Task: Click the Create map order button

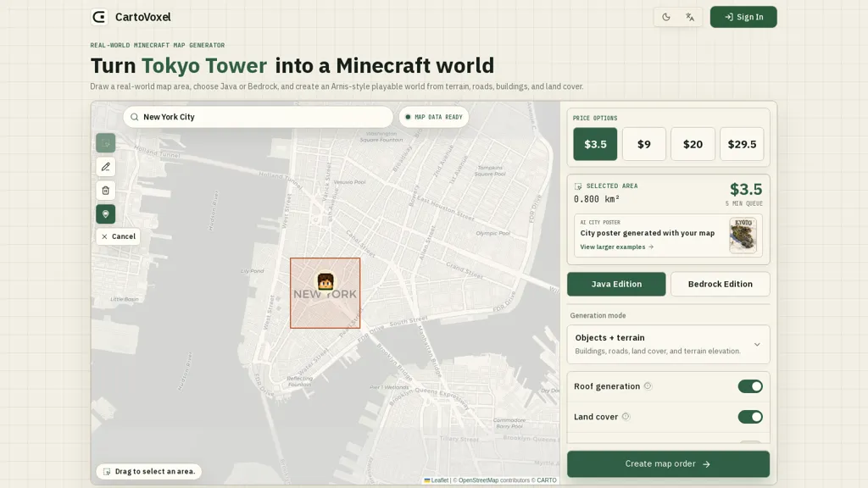Action: (x=668, y=463)
